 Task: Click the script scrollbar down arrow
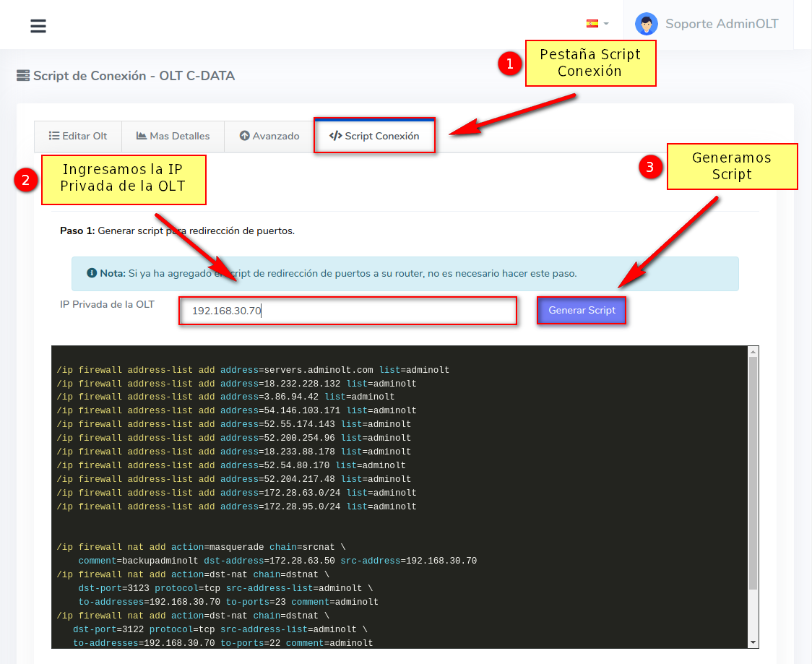(753, 642)
